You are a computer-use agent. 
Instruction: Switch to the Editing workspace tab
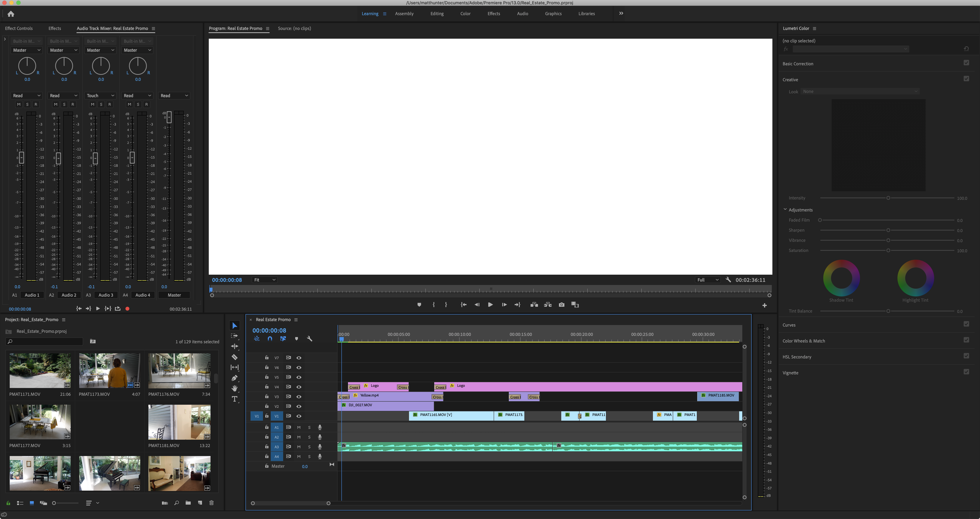point(437,14)
